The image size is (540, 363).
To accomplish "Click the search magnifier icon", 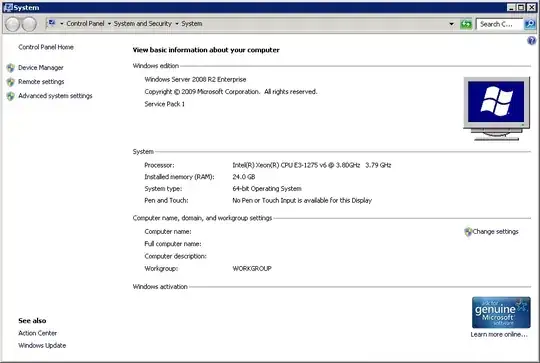I will click(x=530, y=24).
